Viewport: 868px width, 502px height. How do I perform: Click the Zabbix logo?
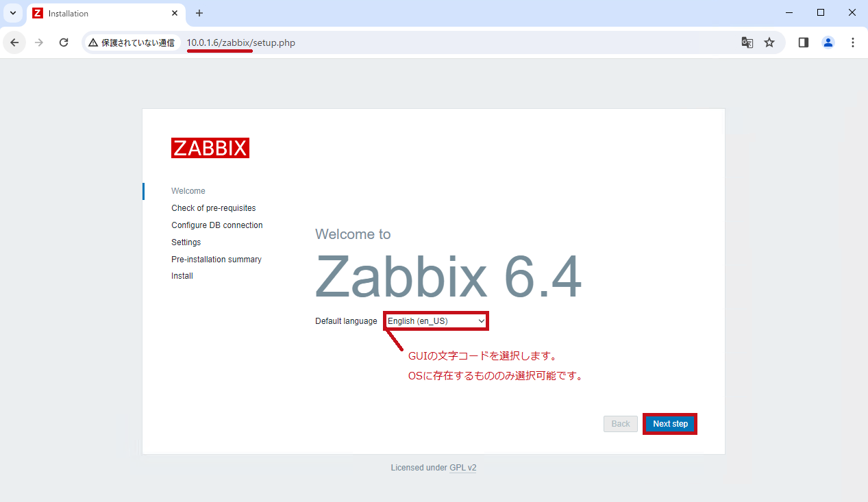(210, 148)
